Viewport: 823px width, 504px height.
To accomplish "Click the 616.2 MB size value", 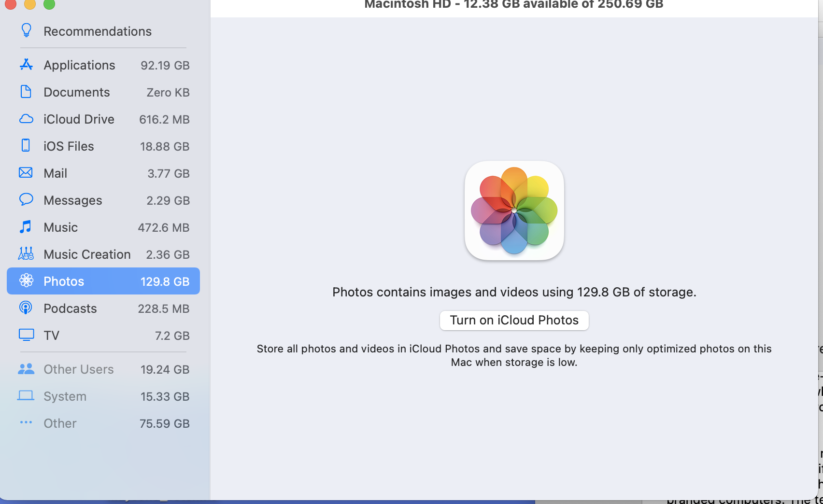I will (164, 119).
